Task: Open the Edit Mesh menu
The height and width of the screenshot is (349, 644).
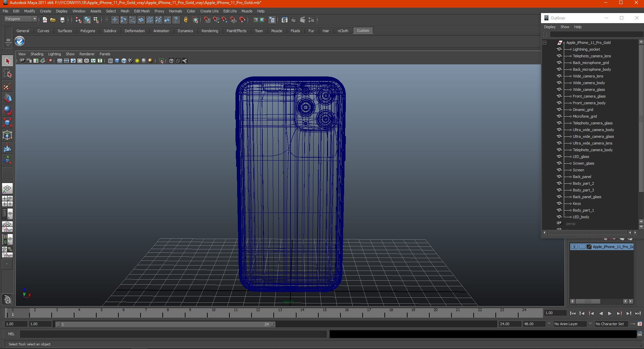Action: [x=142, y=11]
